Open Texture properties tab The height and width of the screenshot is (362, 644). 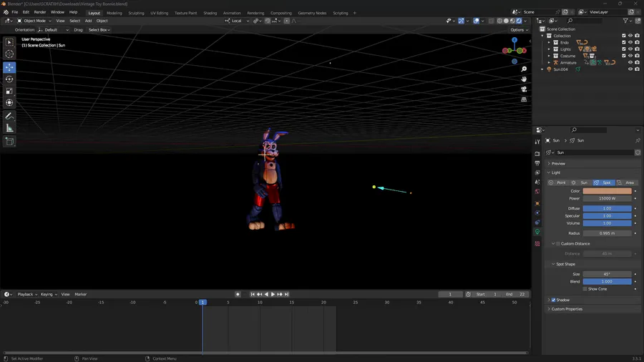click(x=537, y=244)
